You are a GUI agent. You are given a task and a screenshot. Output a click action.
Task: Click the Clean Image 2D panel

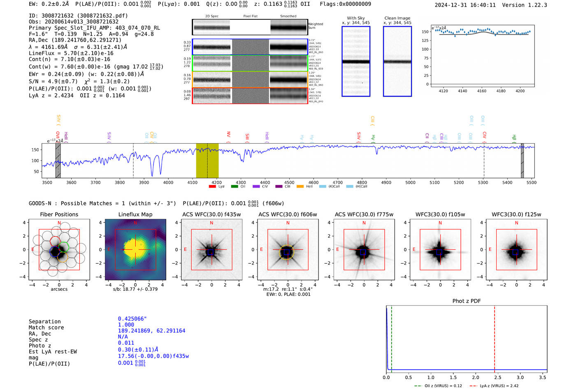pyautogui.click(x=397, y=61)
